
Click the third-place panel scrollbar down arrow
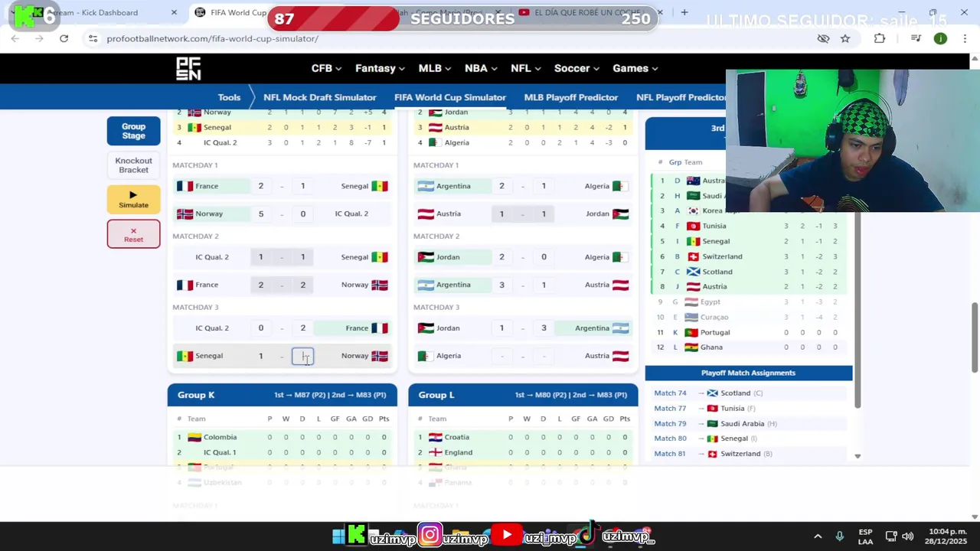tap(857, 456)
